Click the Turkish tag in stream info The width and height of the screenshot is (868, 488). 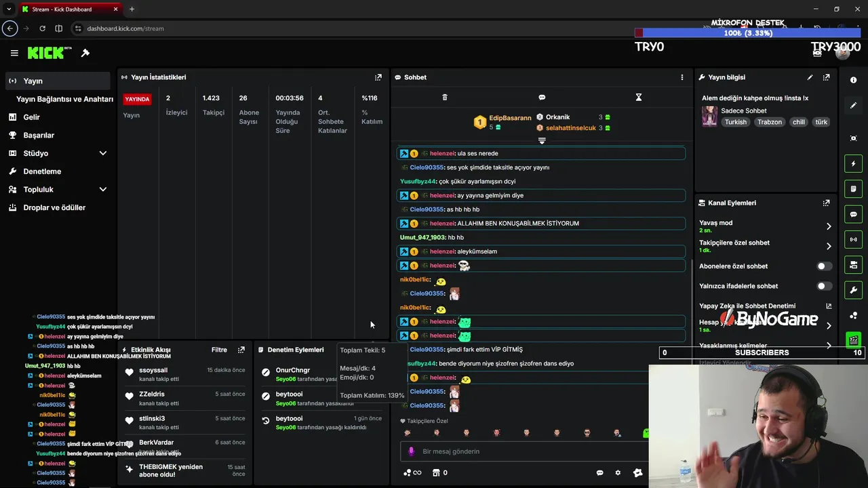735,122
